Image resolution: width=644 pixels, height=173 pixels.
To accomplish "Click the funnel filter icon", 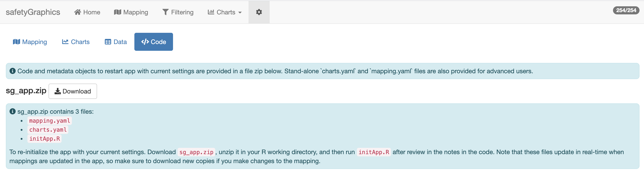I will (165, 12).
